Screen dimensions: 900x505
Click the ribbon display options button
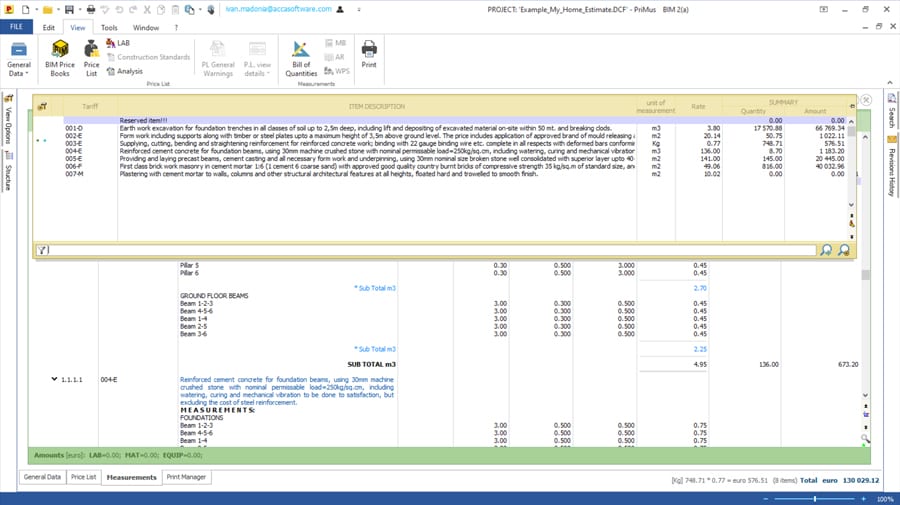(824, 9)
